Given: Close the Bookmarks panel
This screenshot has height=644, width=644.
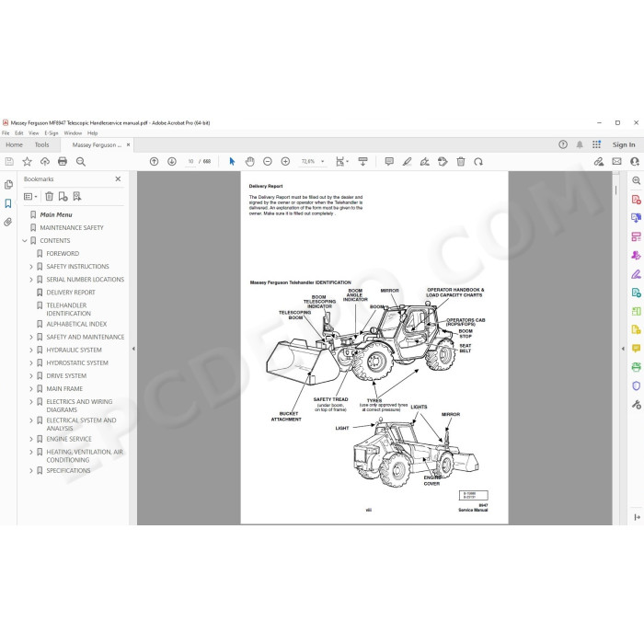Looking at the screenshot, I should [118, 179].
